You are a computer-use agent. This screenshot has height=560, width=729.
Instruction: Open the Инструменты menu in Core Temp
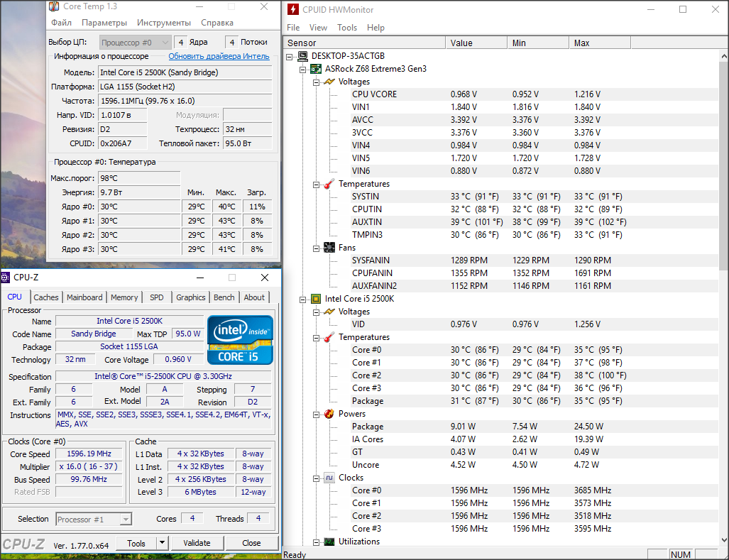click(164, 23)
